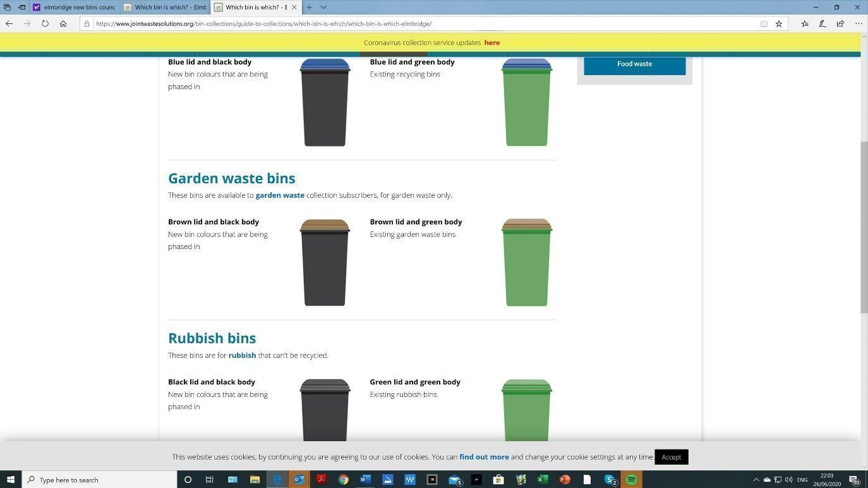Click the browser address bar
The width and height of the screenshot is (868, 488).
379,23
